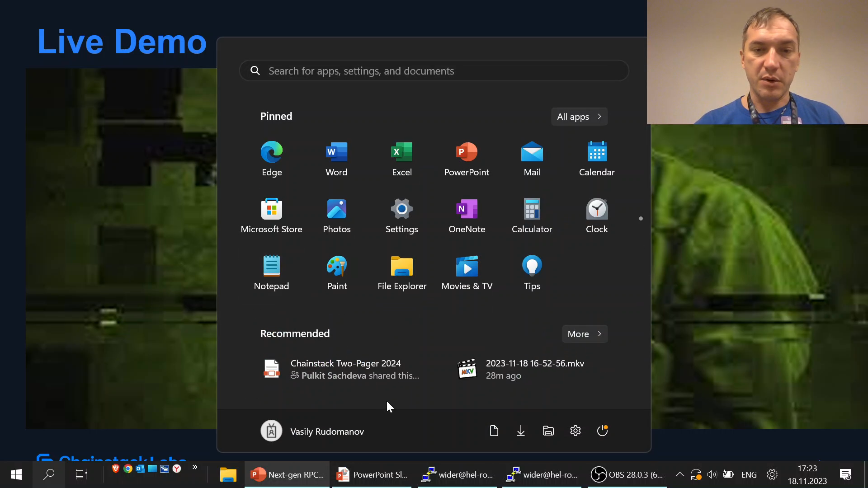Open the Power options button

pos(602,431)
